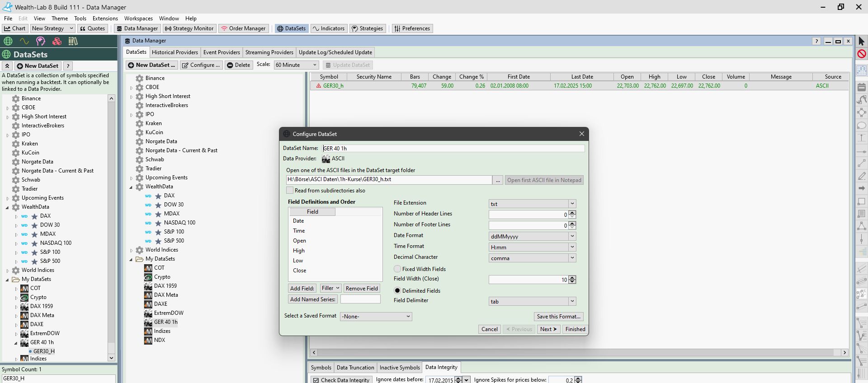The width and height of the screenshot is (868, 383).
Task: Click the DataSet Name input field
Action: point(453,148)
